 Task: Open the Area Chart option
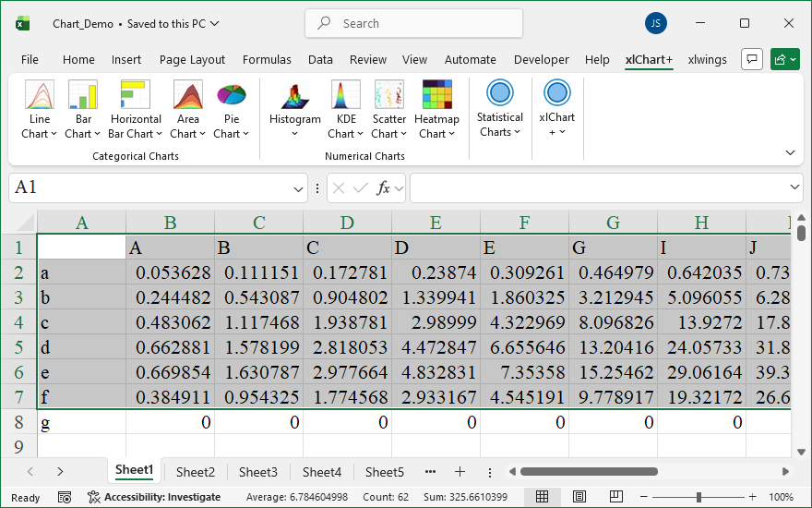[187, 96]
